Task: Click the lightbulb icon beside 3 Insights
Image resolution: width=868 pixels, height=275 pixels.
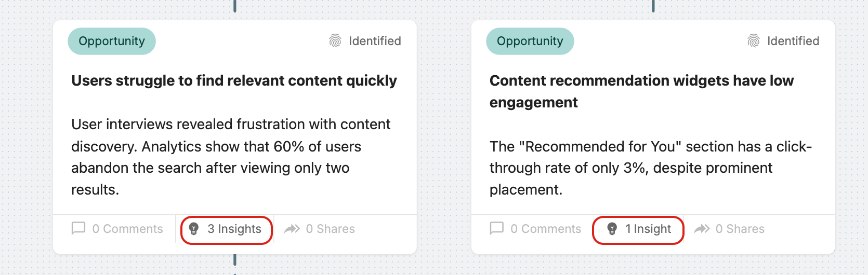Action: pos(194,229)
